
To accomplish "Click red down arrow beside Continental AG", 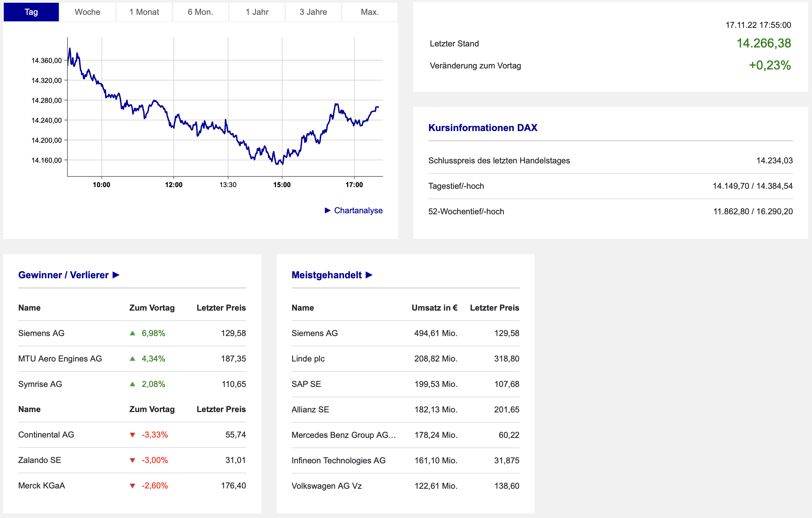I will pyautogui.click(x=132, y=435).
